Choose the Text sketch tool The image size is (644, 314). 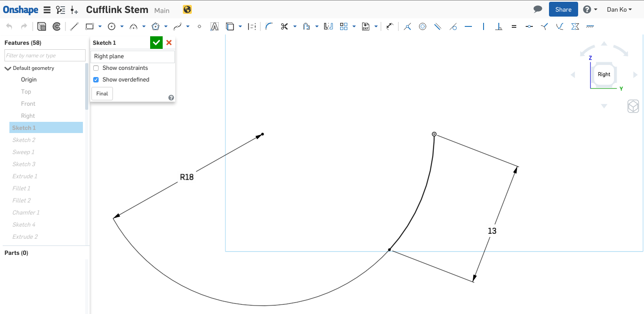[215, 26]
